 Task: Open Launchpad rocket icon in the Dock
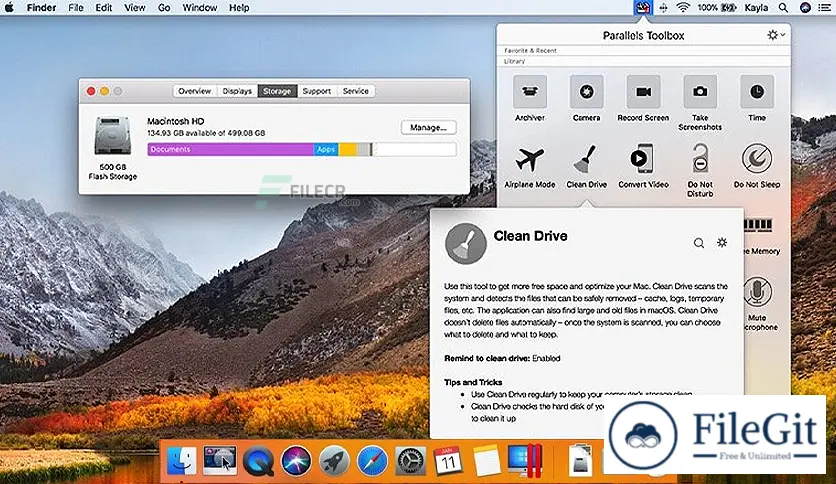click(x=334, y=461)
